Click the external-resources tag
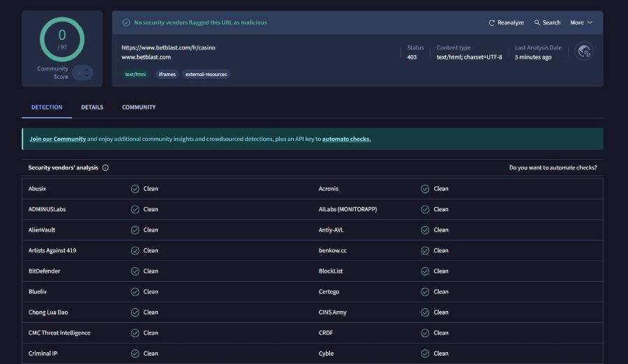 207,74
